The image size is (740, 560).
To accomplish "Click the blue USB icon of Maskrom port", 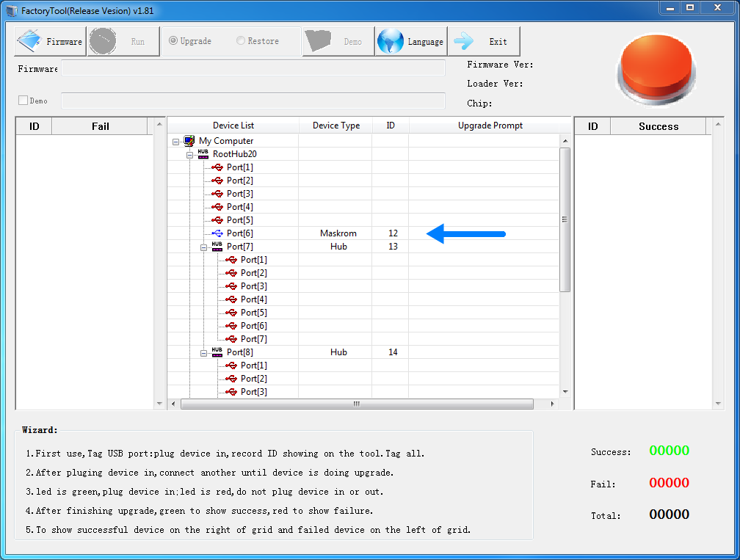I will coord(217,233).
